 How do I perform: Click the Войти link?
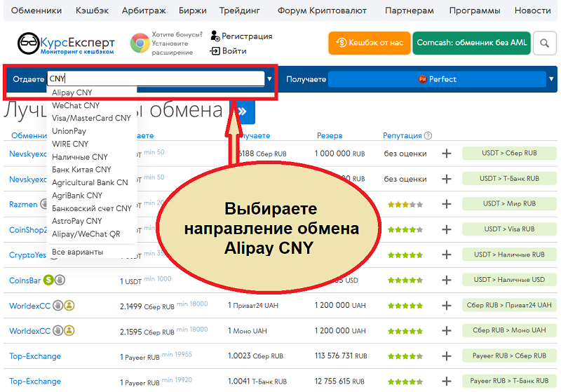[234, 51]
